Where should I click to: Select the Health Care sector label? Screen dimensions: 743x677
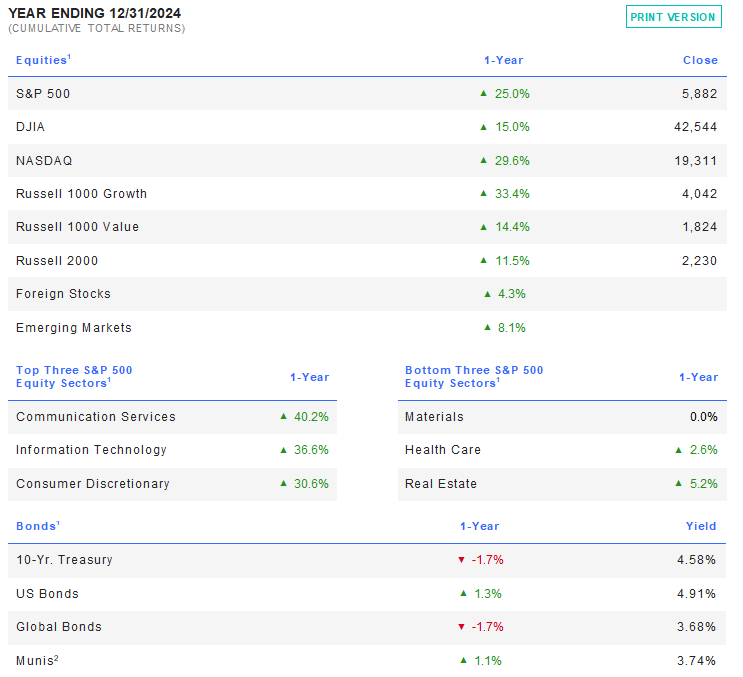[443, 450]
